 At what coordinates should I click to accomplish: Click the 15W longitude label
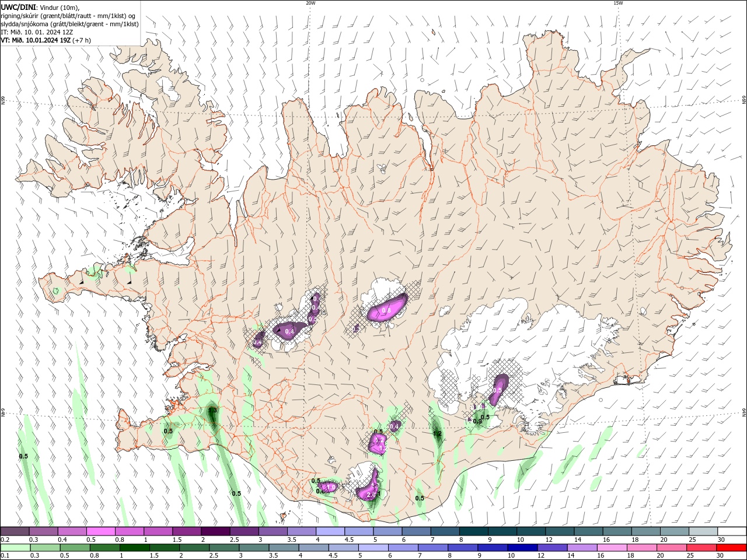click(618, 3)
